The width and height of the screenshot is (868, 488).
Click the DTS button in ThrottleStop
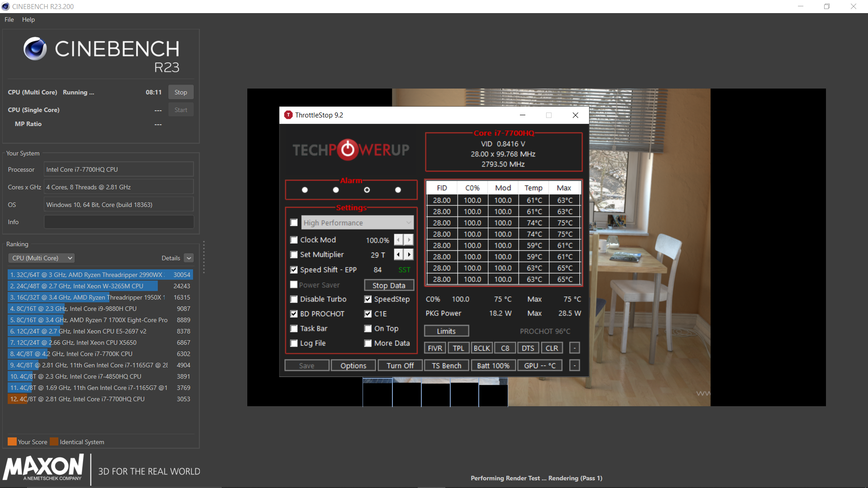pyautogui.click(x=527, y=348)
